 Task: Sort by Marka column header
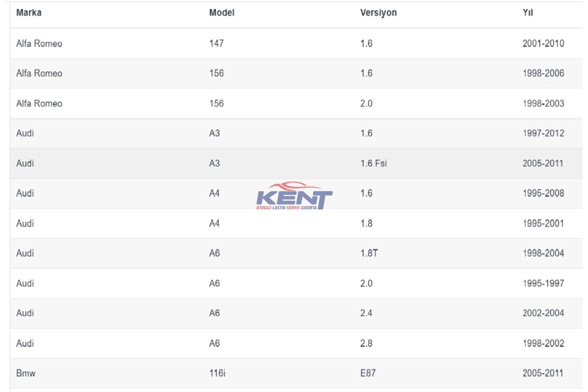pos(29,13)
